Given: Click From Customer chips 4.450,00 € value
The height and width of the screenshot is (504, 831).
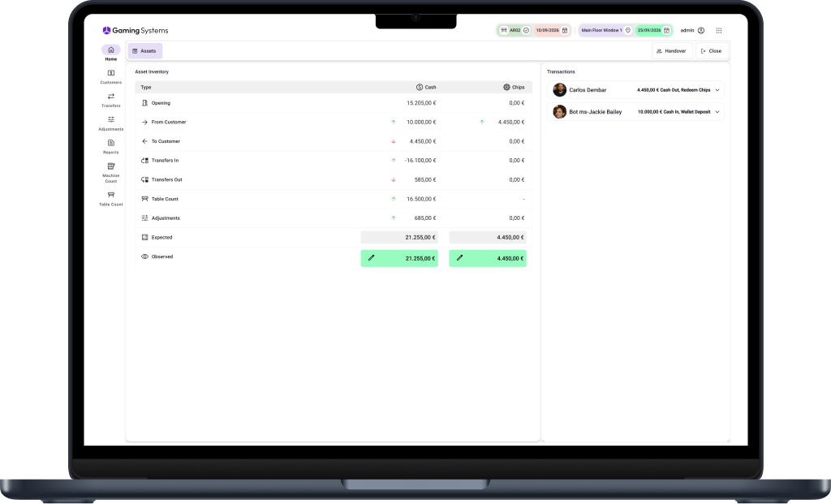Looking at the screenshot, I should [x=511, y=122].
